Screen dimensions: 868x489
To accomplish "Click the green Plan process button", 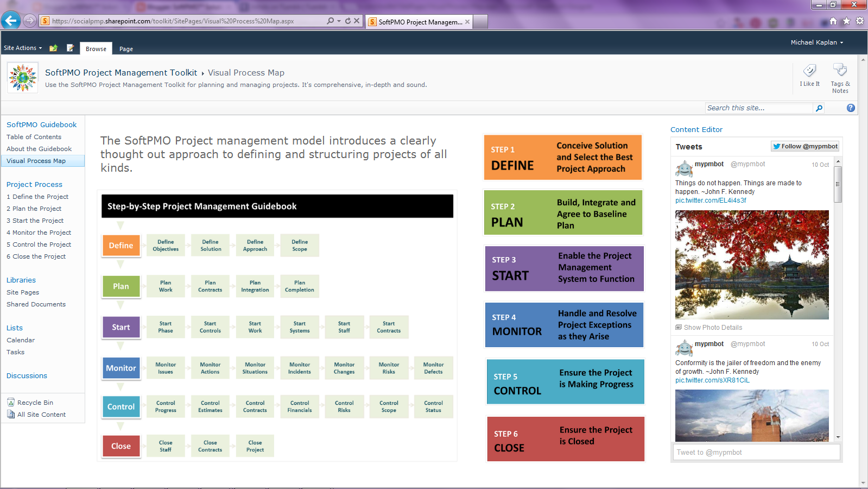I will point(121,286).
